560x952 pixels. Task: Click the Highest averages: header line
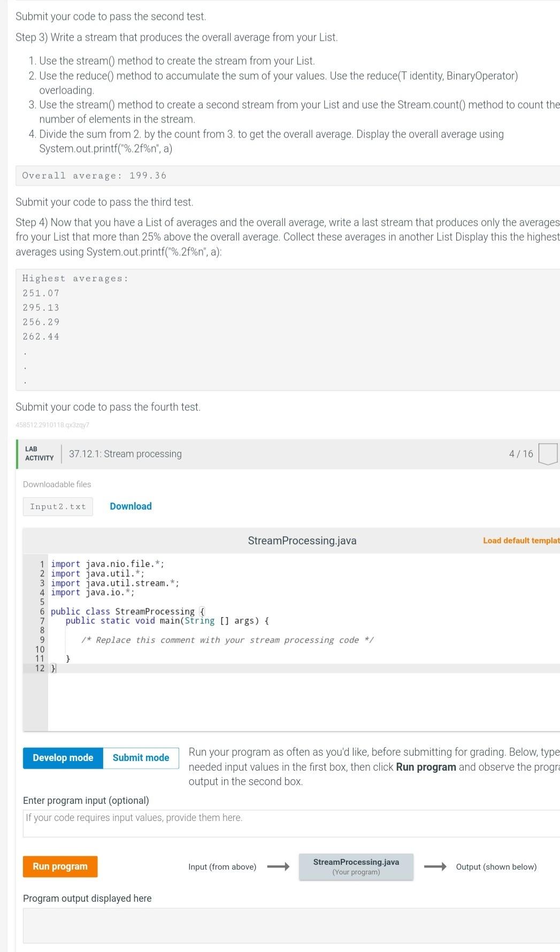pos(75,278)
